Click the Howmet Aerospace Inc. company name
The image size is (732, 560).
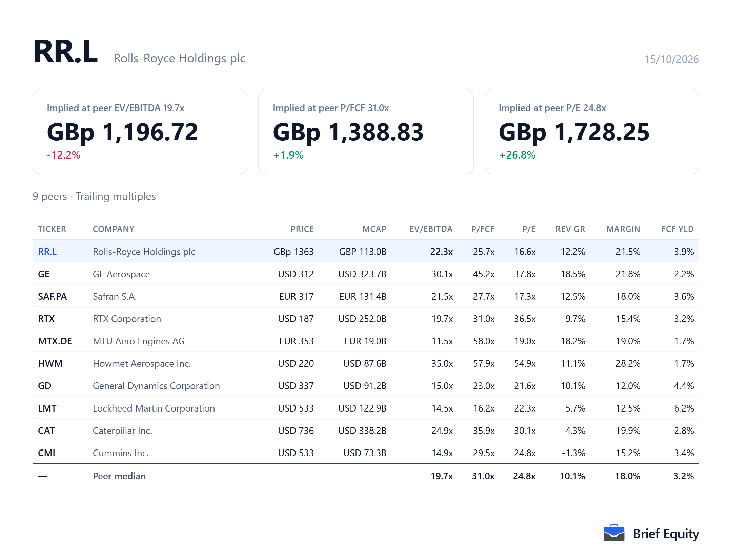(142, 363)
